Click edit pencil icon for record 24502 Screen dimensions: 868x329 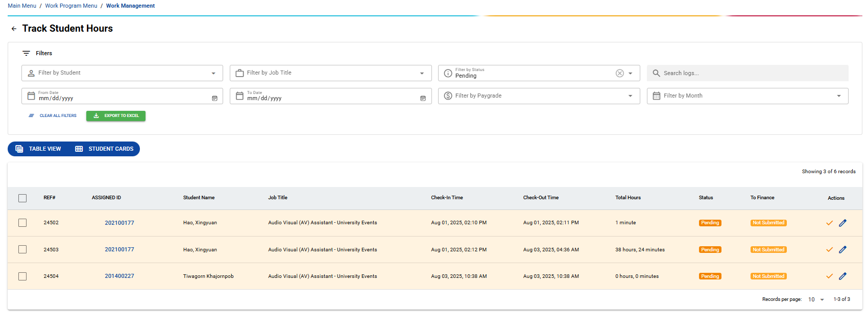[x=842, y=223]
